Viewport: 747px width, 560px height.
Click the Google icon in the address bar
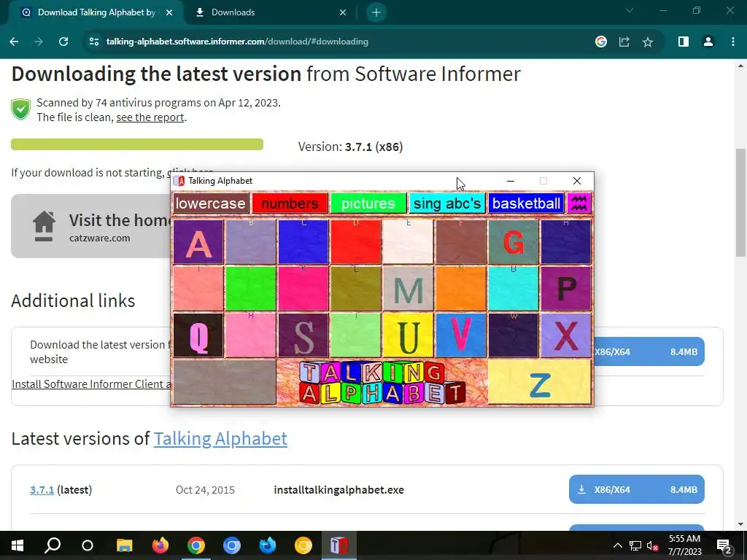click(x=601, y=42)
